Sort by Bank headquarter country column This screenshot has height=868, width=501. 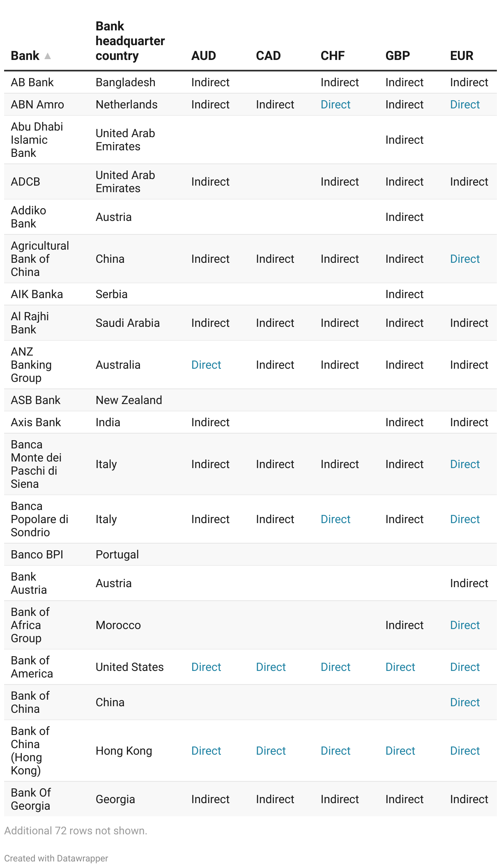click(130, 41)
